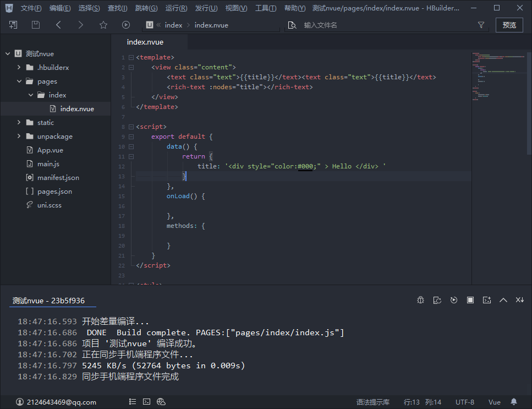Open the 发行(U) menu
Screen dimensions: 532x409
[206, 8]
